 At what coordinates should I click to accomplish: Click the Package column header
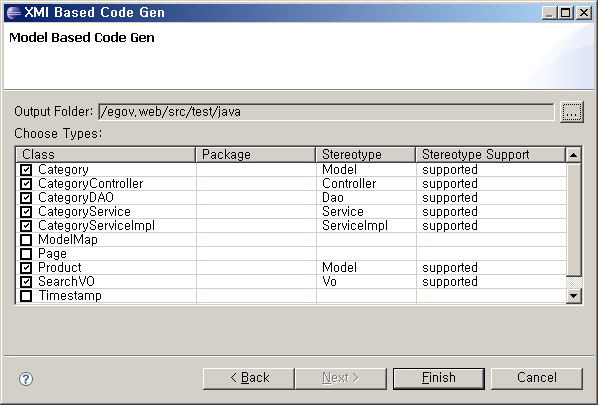[x=256, y=154]
